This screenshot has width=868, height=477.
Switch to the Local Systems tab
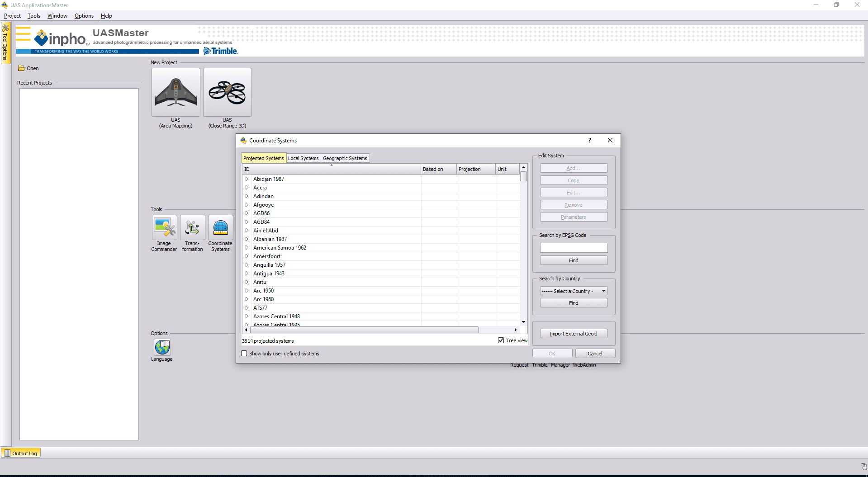click(x=303, y=158)
